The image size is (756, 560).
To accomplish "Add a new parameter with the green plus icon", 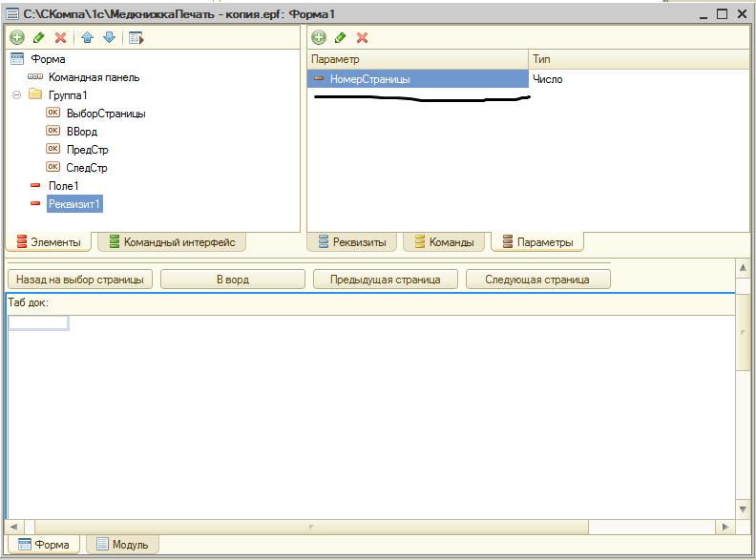I will point(319,38).
